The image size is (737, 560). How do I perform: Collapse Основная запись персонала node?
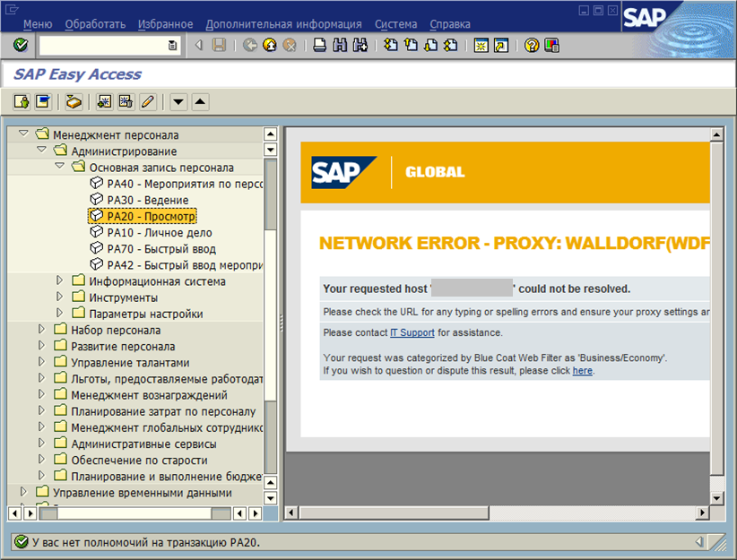click(60, 167)
